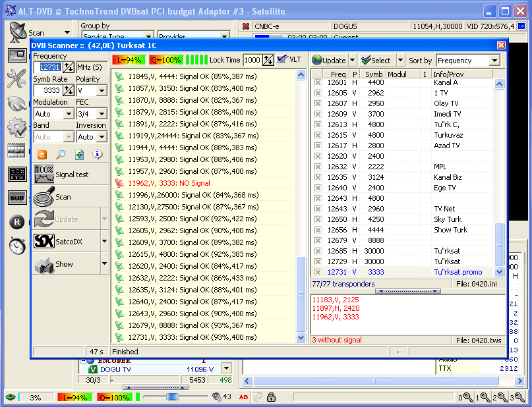Open the Sort by Frequency dropdown
Viewport: 532px width, 407px height.
pos(495,61)
